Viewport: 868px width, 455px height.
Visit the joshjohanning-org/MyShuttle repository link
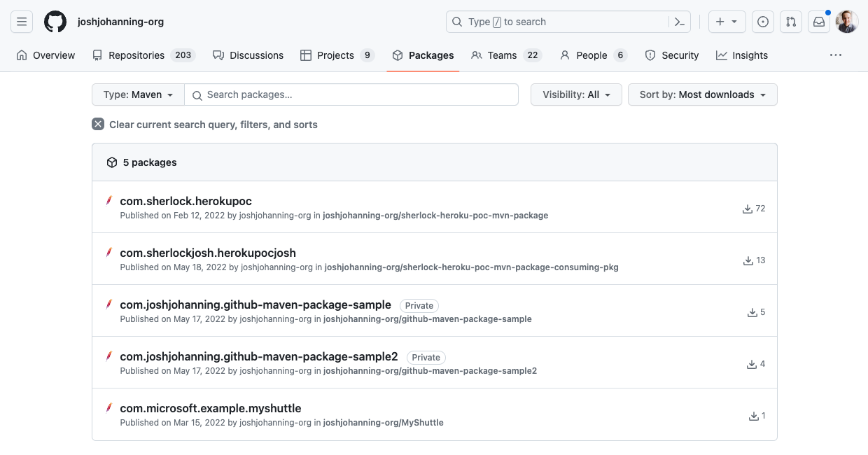(x=383, y=422)
